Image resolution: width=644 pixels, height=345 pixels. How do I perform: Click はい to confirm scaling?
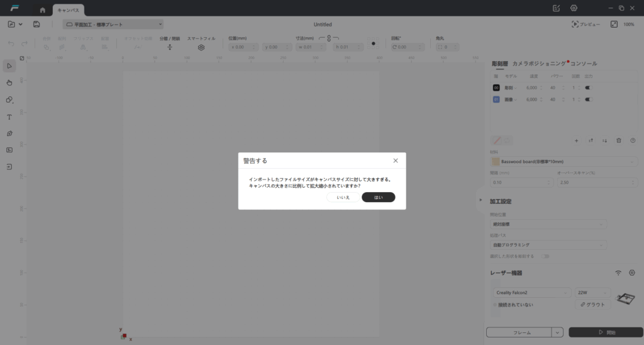tap(378, 197)
